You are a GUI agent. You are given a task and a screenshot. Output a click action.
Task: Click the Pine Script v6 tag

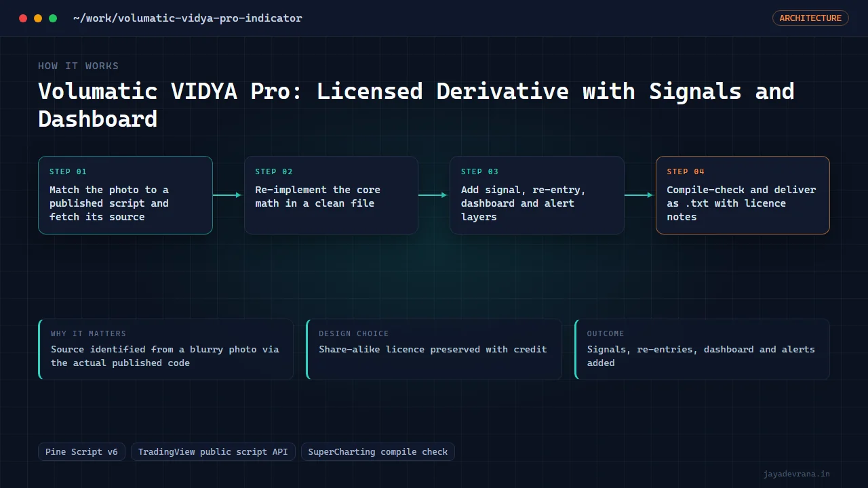point(81,451)
